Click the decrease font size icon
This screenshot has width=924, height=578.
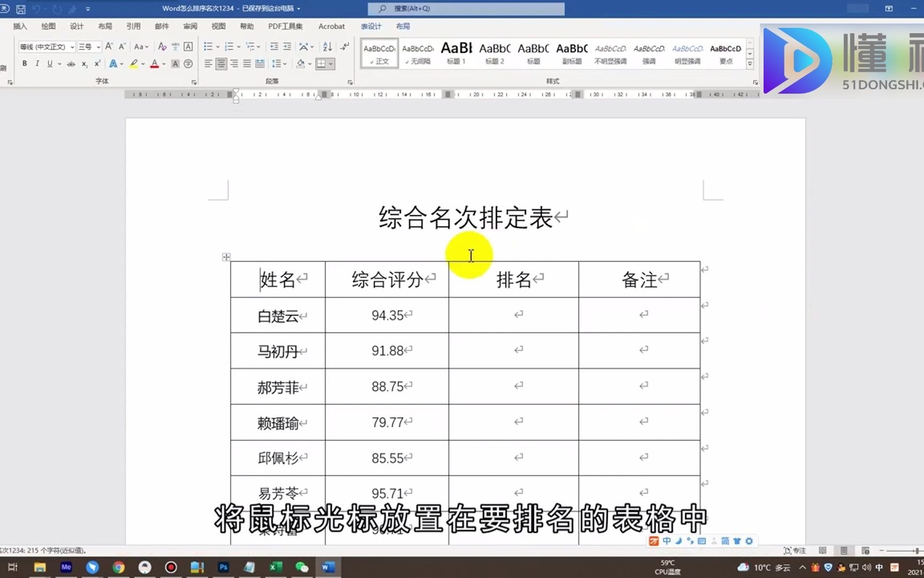122,47
